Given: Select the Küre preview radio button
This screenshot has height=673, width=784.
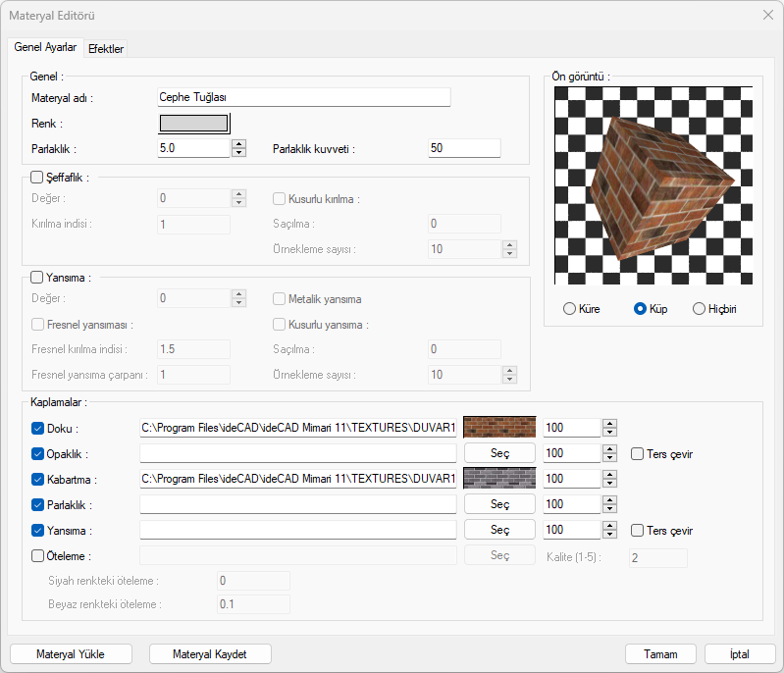Looking at the screenshot, I should tap(569, 309).
